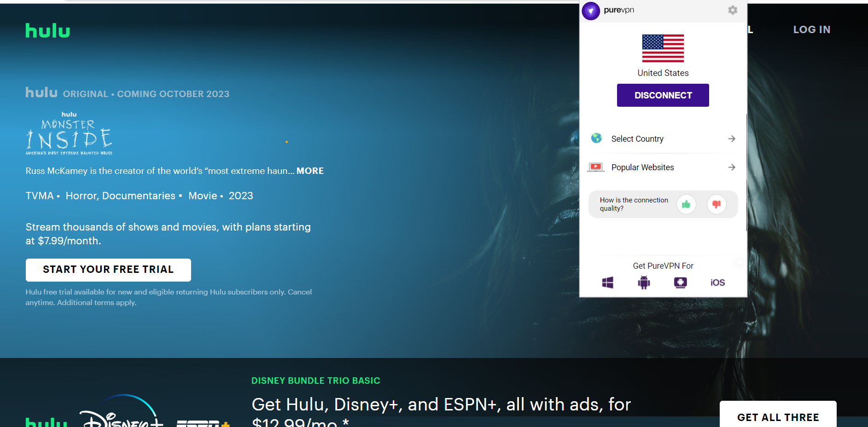This screenshot has width=868, height=427.
Task: Click the globe icon beside Select Country
Action: 596,138
